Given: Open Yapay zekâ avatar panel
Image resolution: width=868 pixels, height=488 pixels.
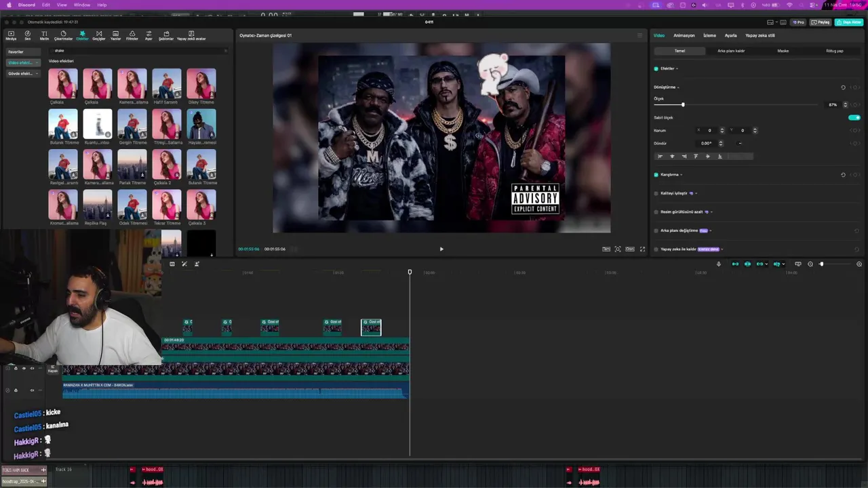Looking at the screenshot, I should 191,35.
